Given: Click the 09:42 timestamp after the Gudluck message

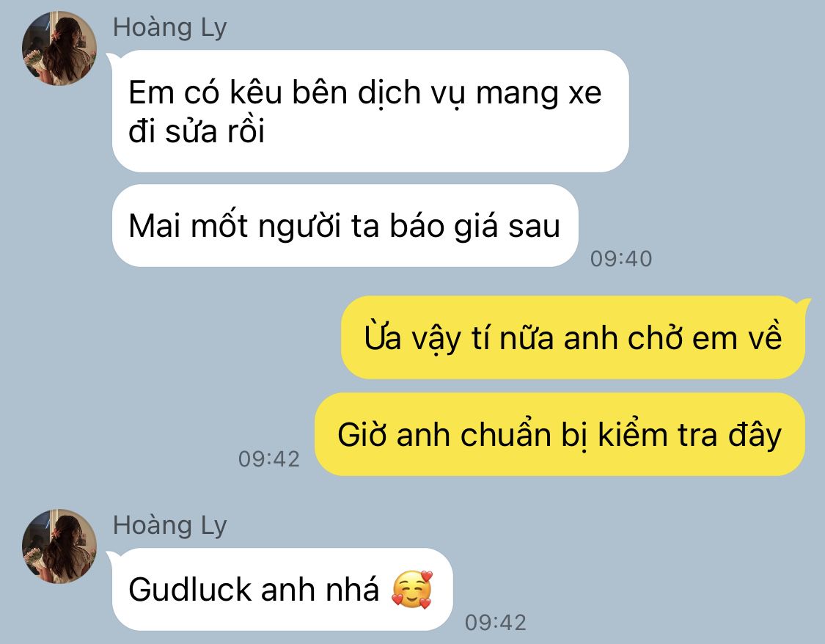Looking at the screenshot, I should pyautogui.click(x=495, y=623).
